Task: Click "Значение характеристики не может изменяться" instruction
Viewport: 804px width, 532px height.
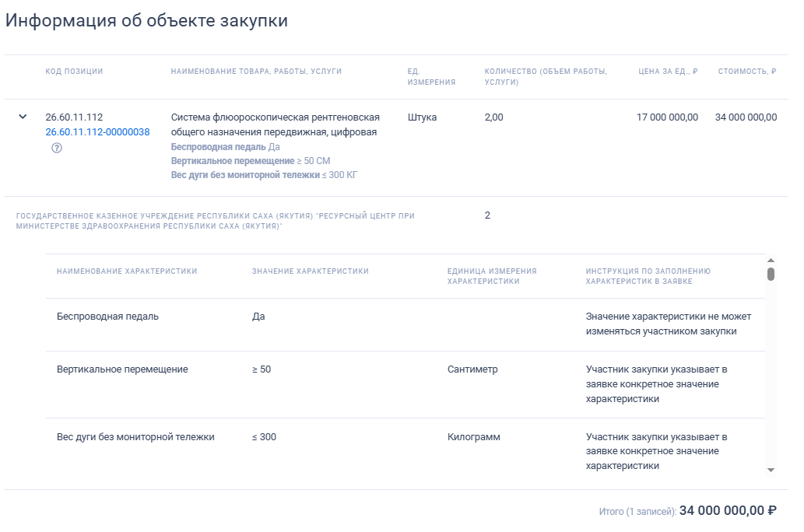Action: click(669, 324)
